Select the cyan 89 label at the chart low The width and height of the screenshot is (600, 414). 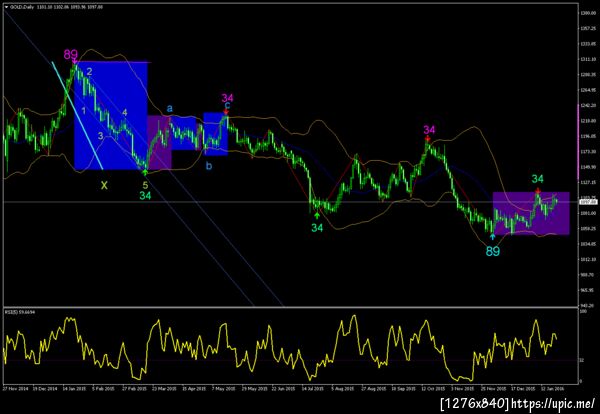click(x=493, y=251)
